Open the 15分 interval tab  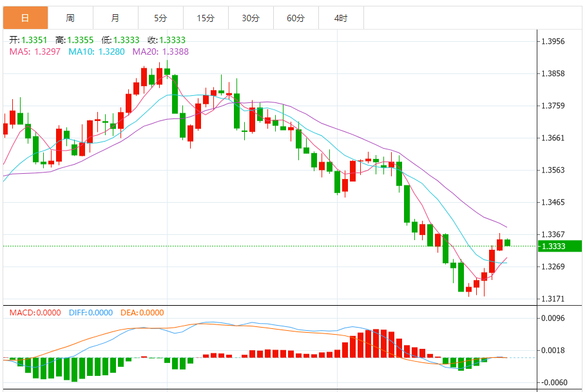point(206,18)
